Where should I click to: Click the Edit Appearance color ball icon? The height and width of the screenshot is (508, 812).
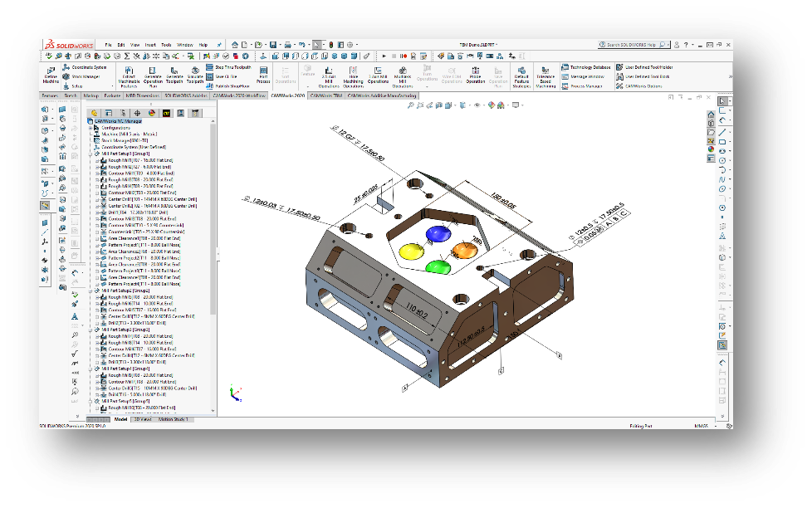point(492,105)
